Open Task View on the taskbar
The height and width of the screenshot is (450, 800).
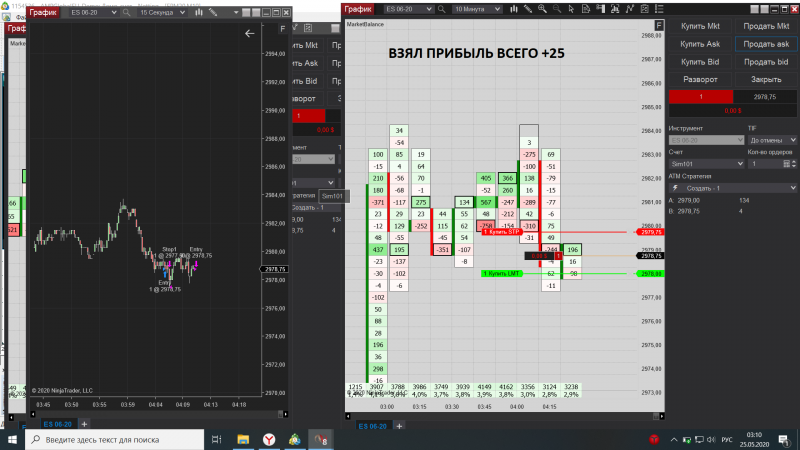point(216,439)
